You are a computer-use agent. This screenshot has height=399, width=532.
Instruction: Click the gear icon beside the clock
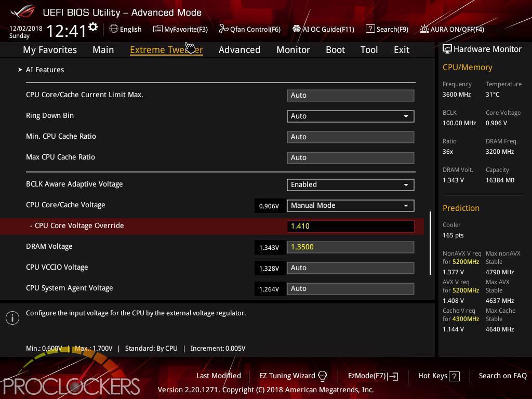tap(93, 27)
